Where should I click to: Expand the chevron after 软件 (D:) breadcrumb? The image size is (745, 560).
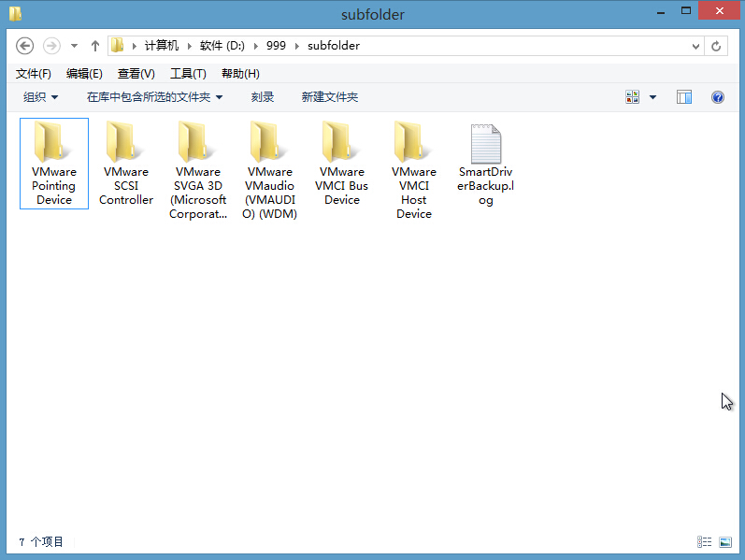255,46
